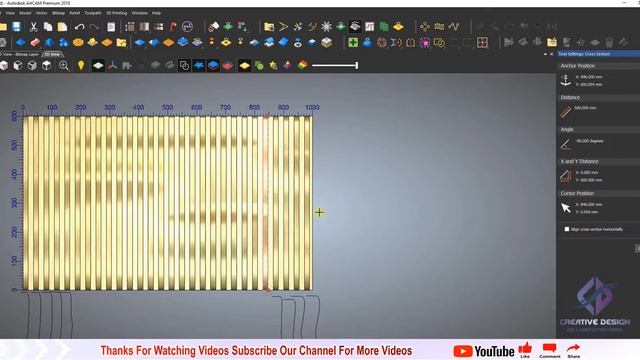This screenshot has height=360, width=640.
Task: Open the Window menu
Action: pyautogui.click(x=140, y=13)
